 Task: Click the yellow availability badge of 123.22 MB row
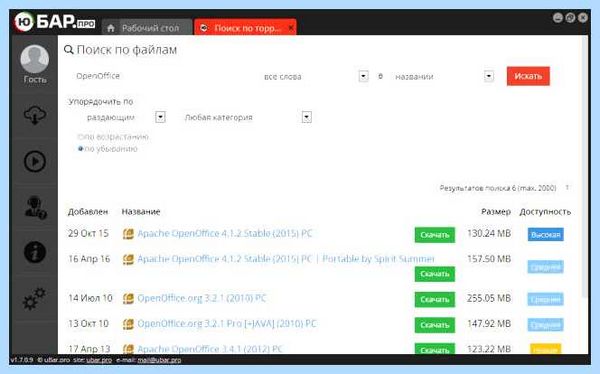coord(546,349)
